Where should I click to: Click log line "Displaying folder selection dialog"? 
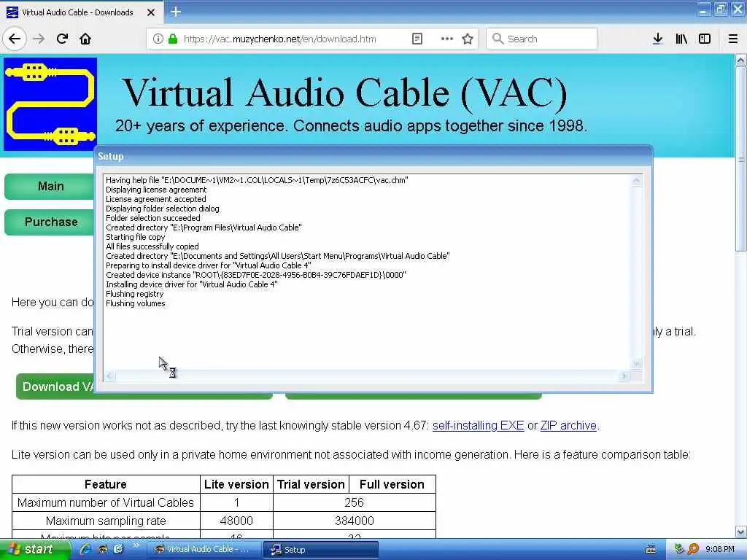[x=163, y=209]
